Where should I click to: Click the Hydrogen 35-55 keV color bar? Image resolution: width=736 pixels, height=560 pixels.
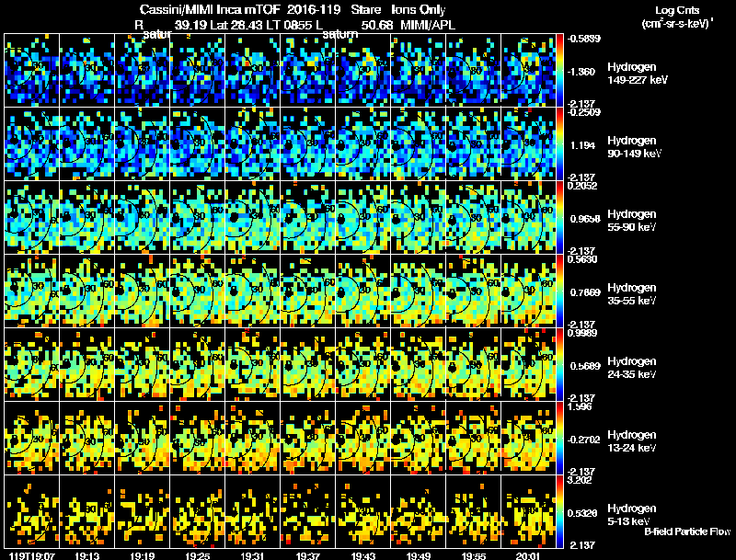pos(559,291)
